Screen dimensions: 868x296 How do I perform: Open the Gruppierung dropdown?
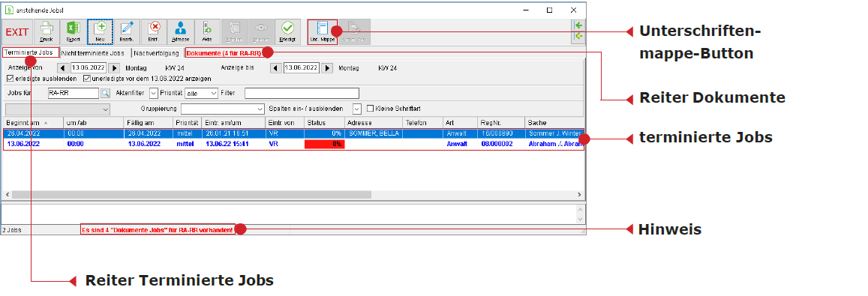pos(223,109)
